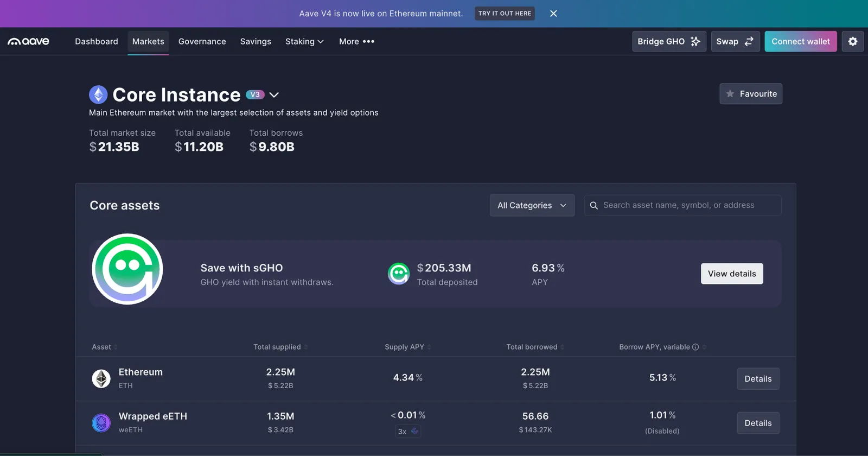868x456 pixels.
Task: Click the info icon next to Borrow APY, variable
Action: (x=695, y=347)
